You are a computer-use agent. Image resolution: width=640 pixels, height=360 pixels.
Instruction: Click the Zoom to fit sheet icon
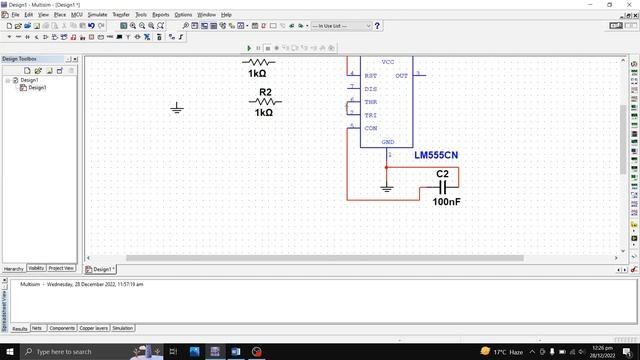coord(160,26)
